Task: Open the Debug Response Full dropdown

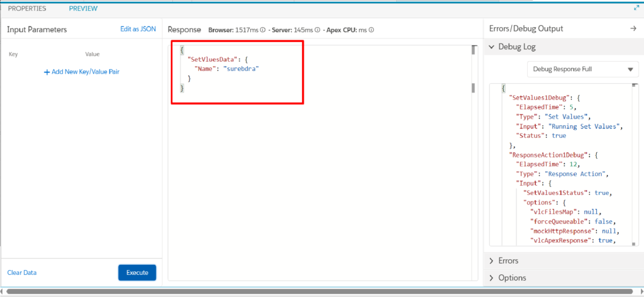Action: click(583, 69)
